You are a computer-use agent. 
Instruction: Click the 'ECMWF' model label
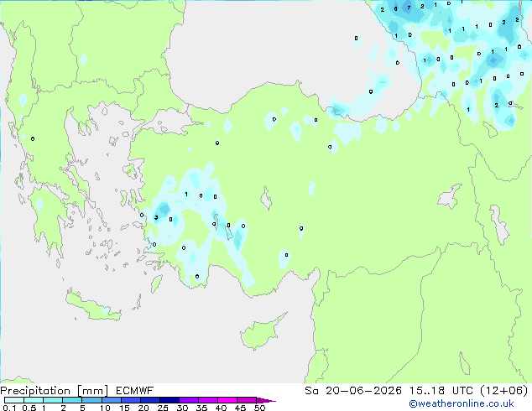tap(134, 391)
